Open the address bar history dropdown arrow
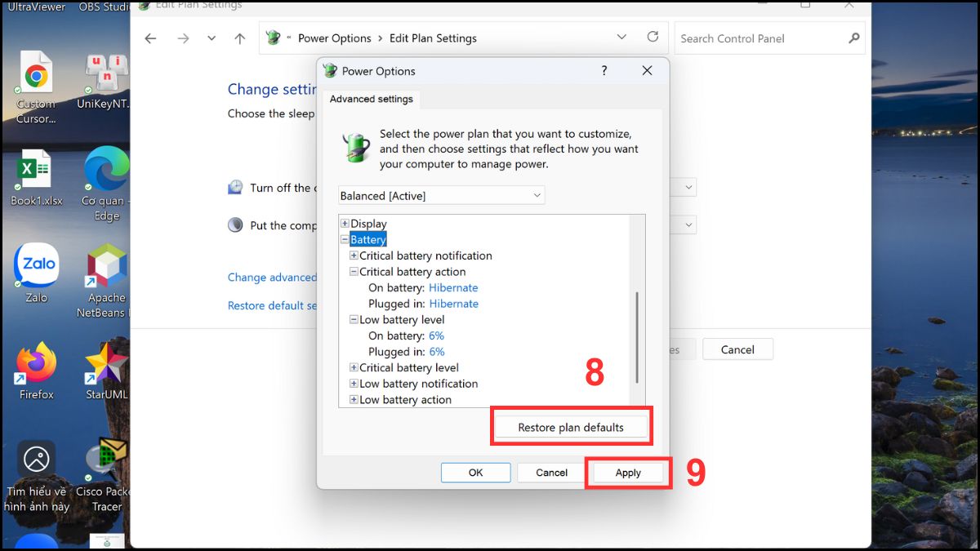 (x=621, y=38)
